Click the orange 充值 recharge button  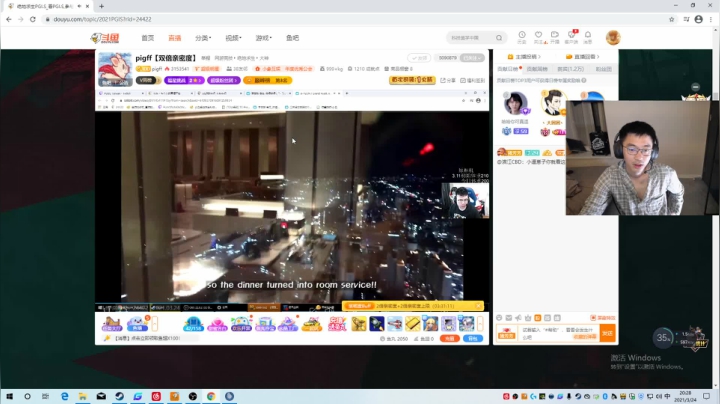[x=450, y=338]
